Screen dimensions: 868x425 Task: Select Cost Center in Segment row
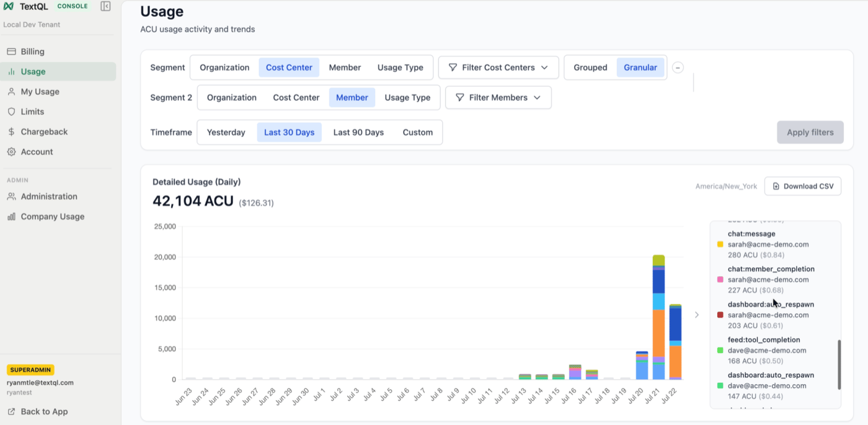click(289, 68)
